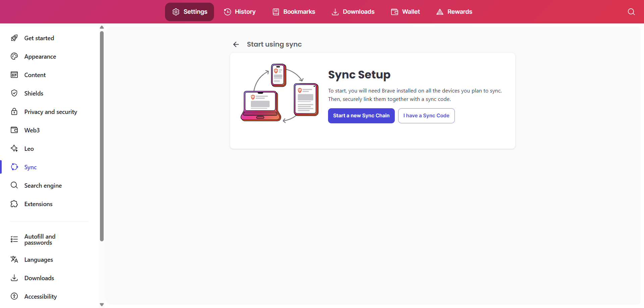The height and width of the screenshot is (308, 644).
Task: Open Leo AI star icon
Action: pos(14,148)
